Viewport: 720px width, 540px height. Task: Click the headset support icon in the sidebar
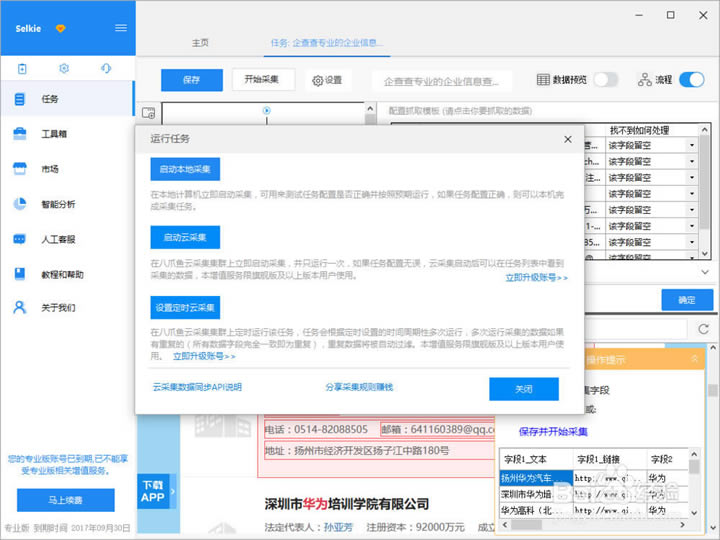tap(106, 69)
